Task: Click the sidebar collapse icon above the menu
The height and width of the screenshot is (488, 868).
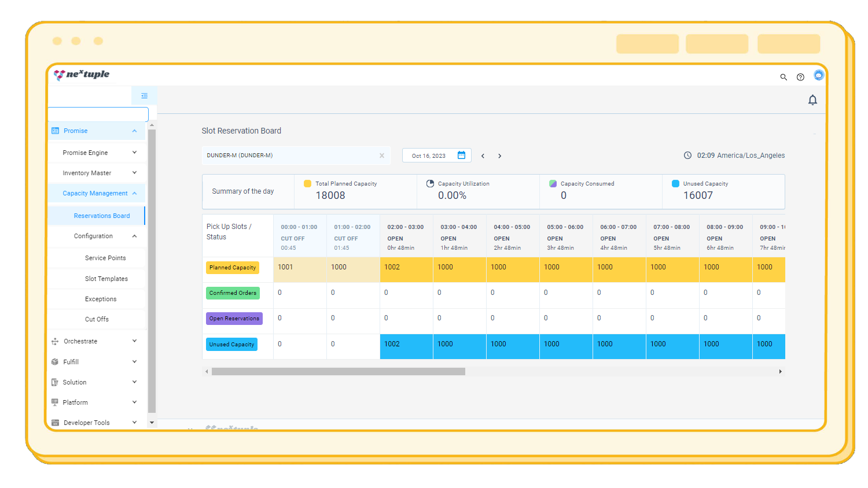Action: coord(144,95)
